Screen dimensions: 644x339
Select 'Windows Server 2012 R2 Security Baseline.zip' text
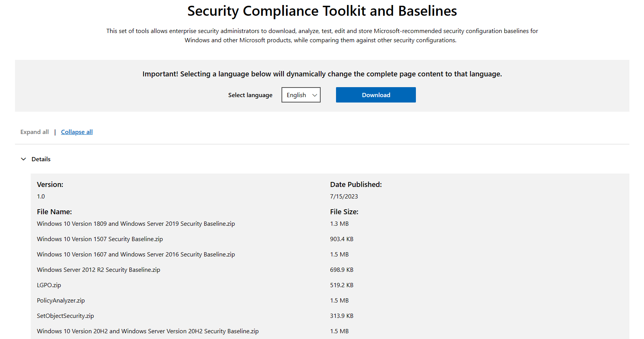pos(99,270)
